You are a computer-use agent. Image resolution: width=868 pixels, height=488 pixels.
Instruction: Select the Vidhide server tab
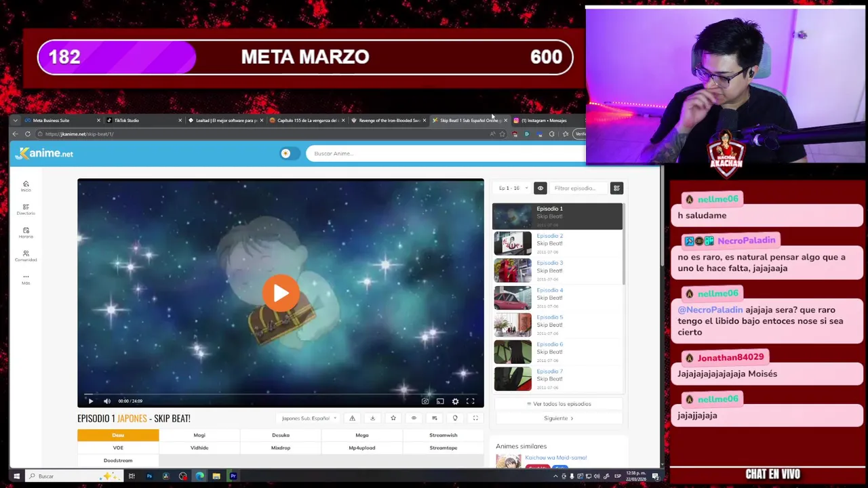199,448
